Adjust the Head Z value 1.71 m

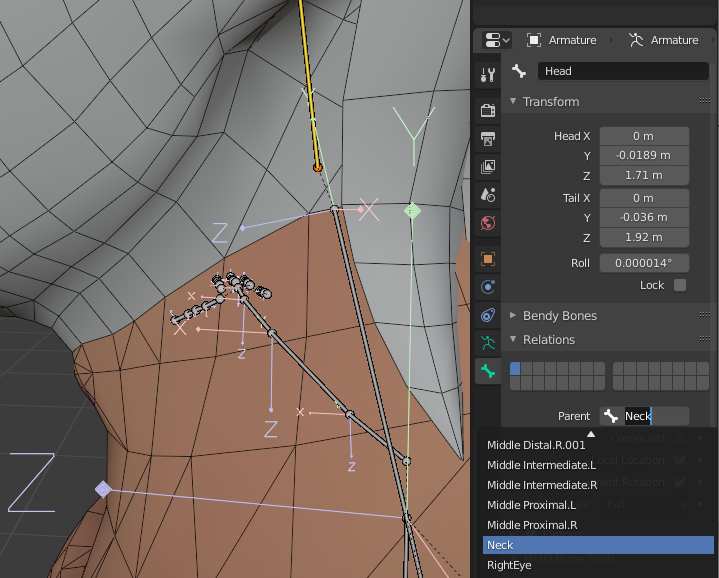point(644,176)
